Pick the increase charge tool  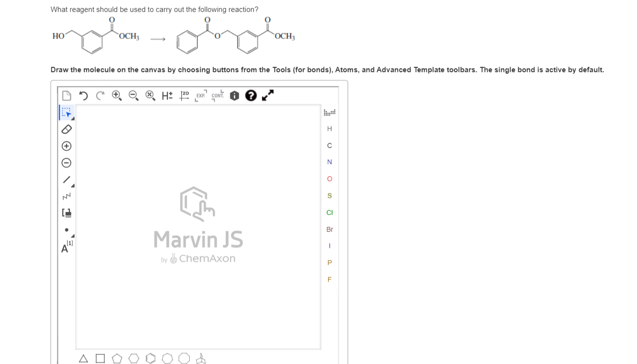tap(67, 146)
